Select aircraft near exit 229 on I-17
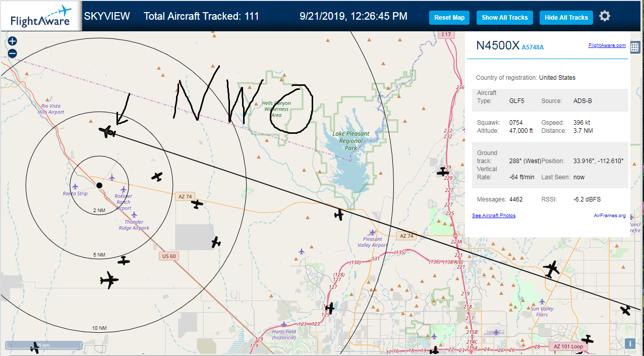Image resolution: width=644 pixels, height=356 pixels. coord(444,171)
